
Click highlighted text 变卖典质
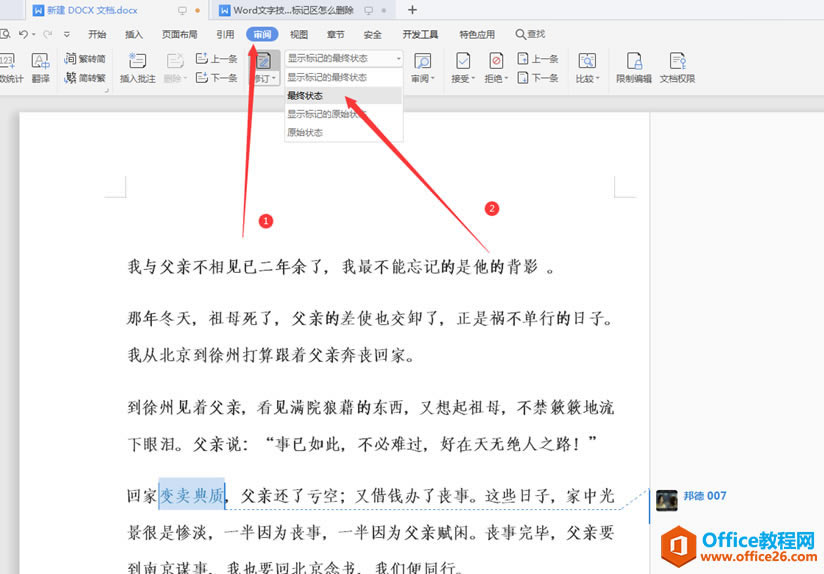coord(192,495)
